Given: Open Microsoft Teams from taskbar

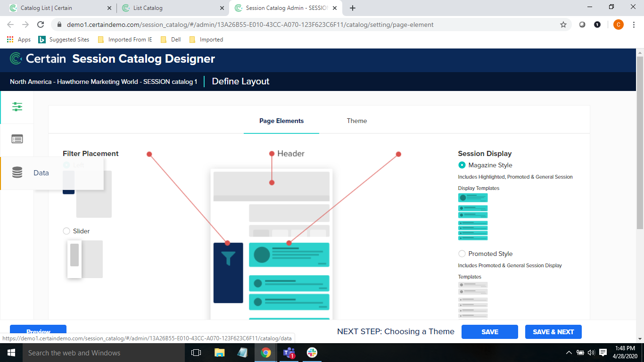Looking at the screenshot, I should (289, 353).
